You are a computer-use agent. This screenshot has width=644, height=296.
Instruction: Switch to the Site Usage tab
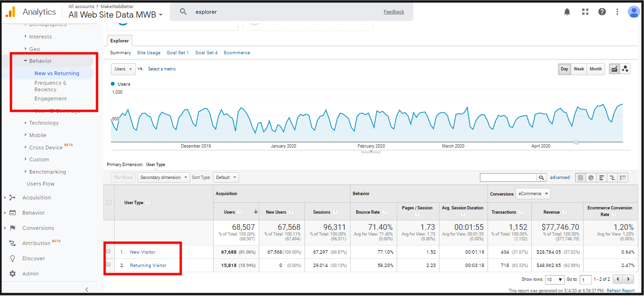[x=148, y=53]
